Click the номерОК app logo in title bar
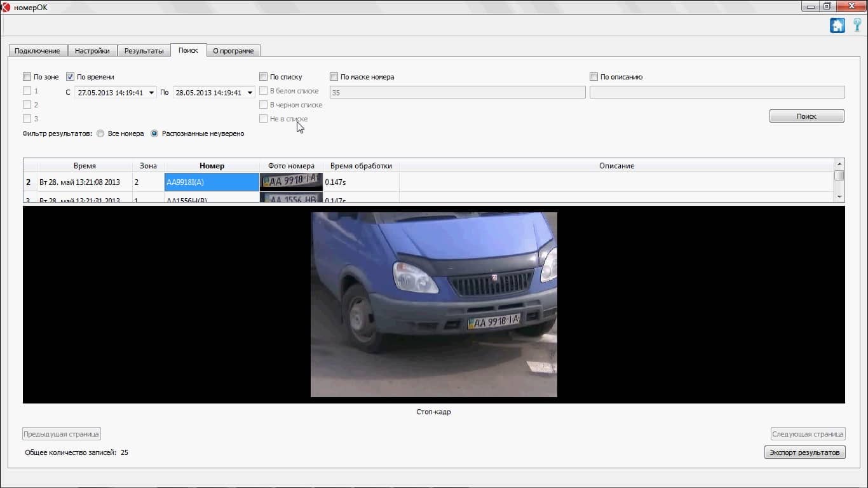The width and height of the screenshot is (868, 488). 6,7
